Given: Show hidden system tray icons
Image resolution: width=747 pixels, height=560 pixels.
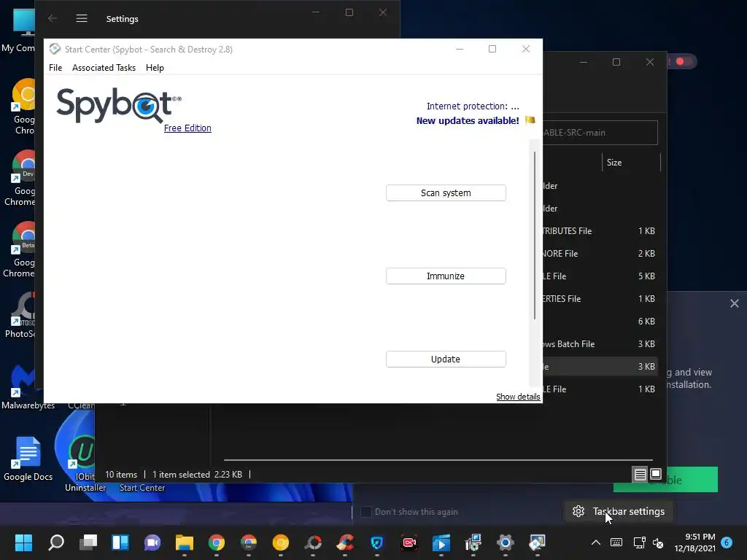Looking at the screenshot, I should point(595,542).
